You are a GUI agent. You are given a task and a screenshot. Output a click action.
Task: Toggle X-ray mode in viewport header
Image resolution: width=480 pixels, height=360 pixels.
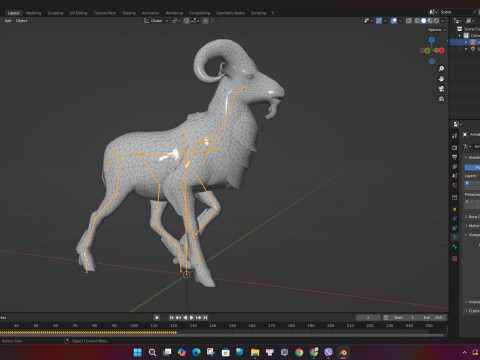tap(409, 21)
